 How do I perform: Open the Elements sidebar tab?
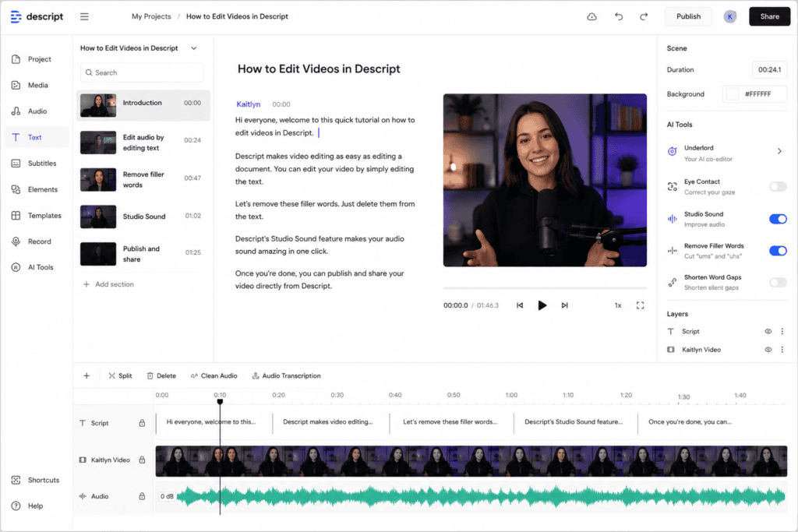pos(37,190)
